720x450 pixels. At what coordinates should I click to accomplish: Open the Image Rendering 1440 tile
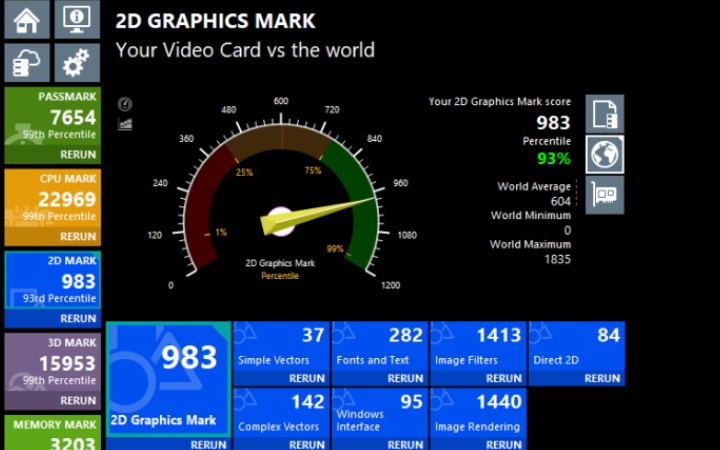click(478, 413)
